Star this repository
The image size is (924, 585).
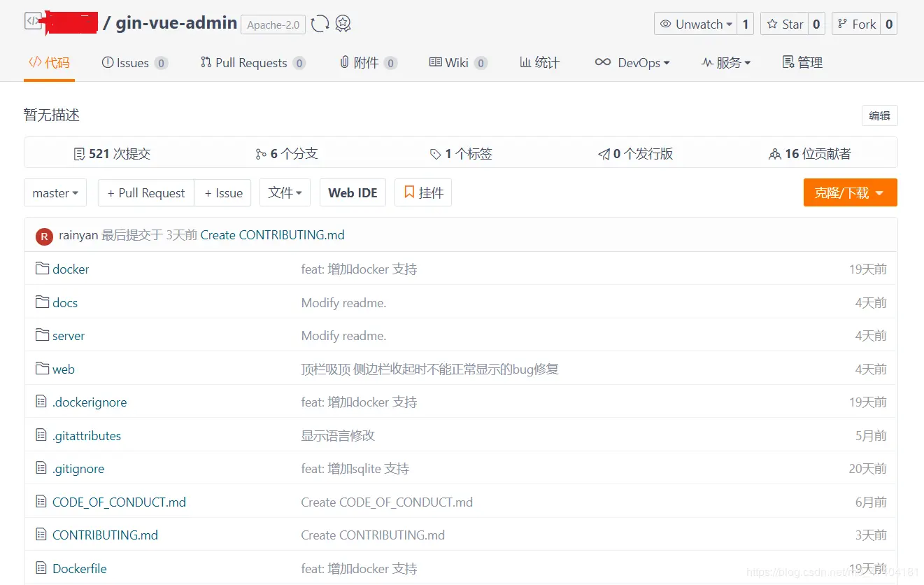tap(784, 24)
